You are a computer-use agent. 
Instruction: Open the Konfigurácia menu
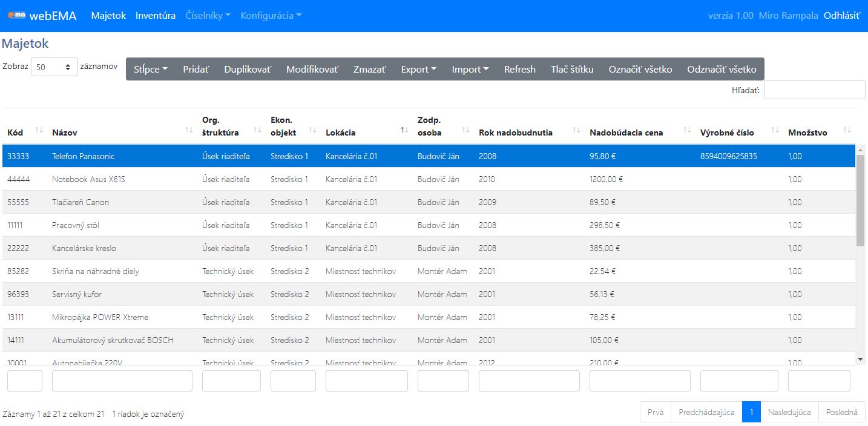[271, 16]
